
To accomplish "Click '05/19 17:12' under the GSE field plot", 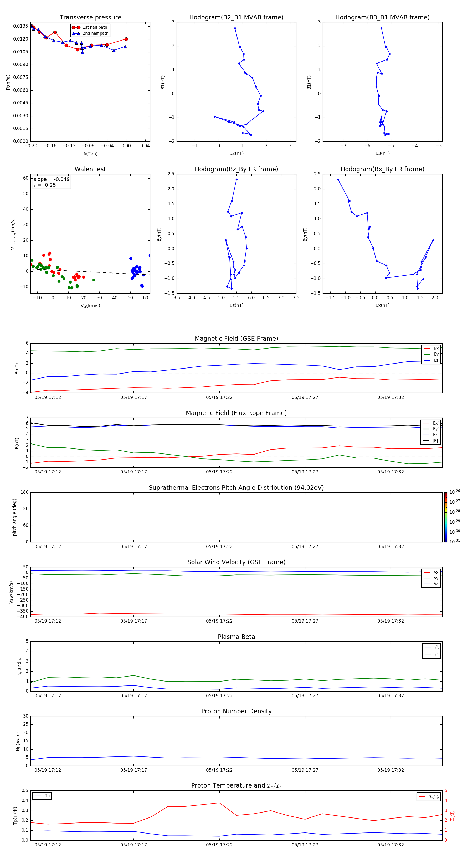I will (48, 398).
